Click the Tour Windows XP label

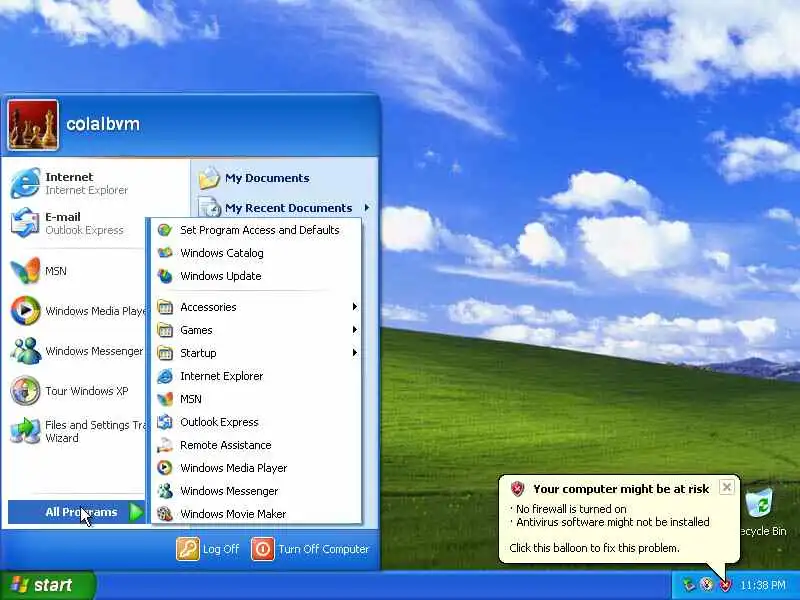87,391
